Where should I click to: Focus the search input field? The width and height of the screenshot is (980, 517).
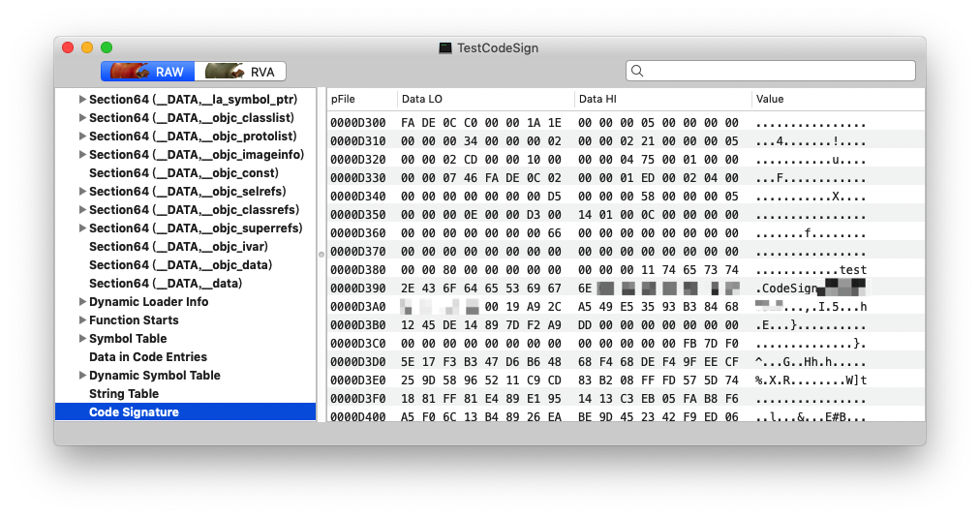pyautogui.click(x=771, y=71)
